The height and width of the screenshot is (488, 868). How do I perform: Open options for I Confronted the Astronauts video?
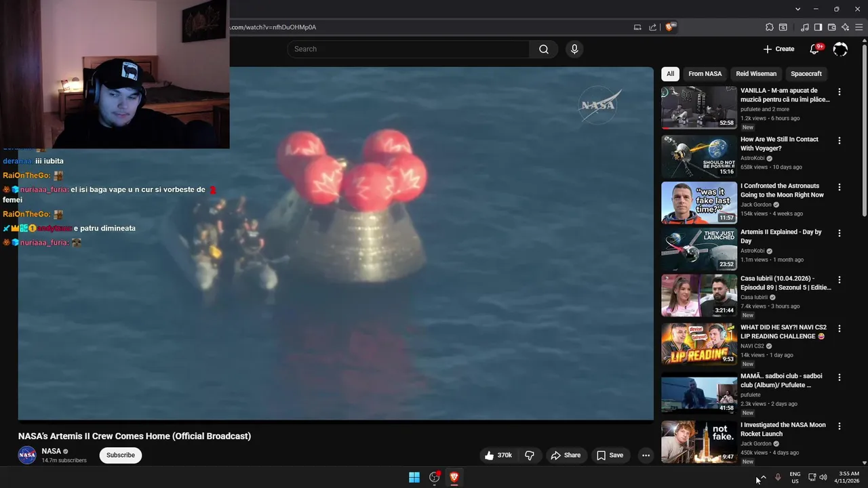click(839, 186)
